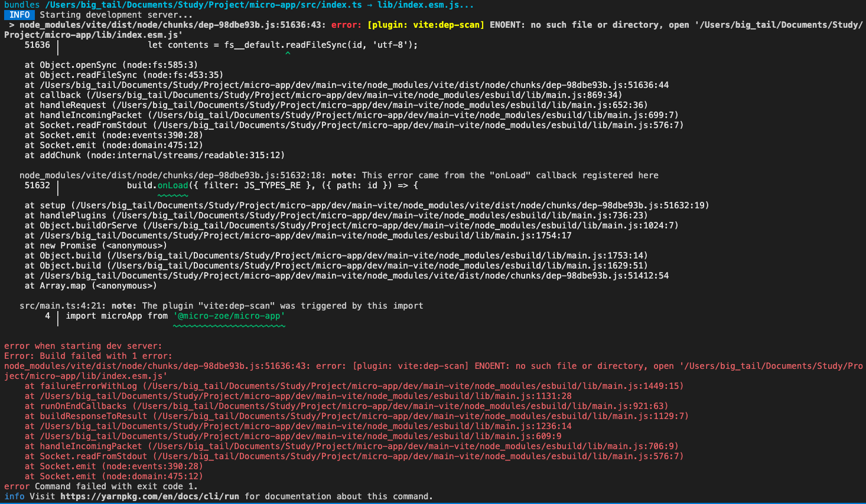Click line number 51632 in the code gutter
This screenshot has height=504, width=866.
(37, 185)
